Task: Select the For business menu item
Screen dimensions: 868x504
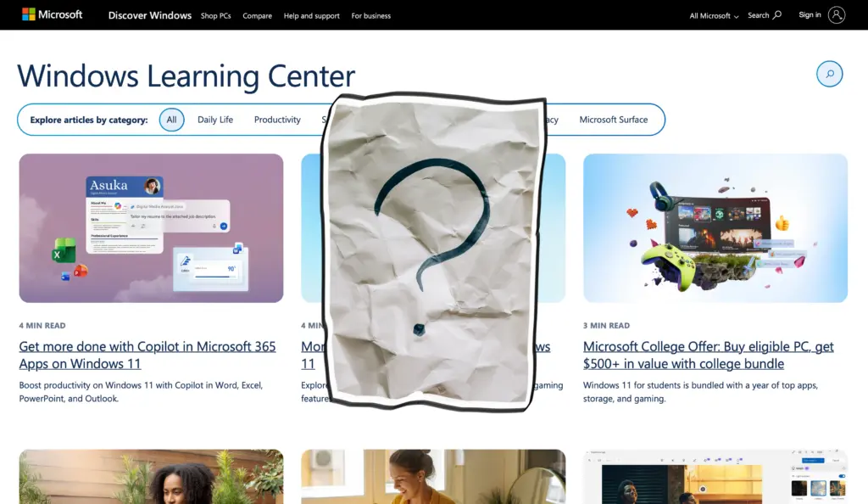Action: point(371,15)
